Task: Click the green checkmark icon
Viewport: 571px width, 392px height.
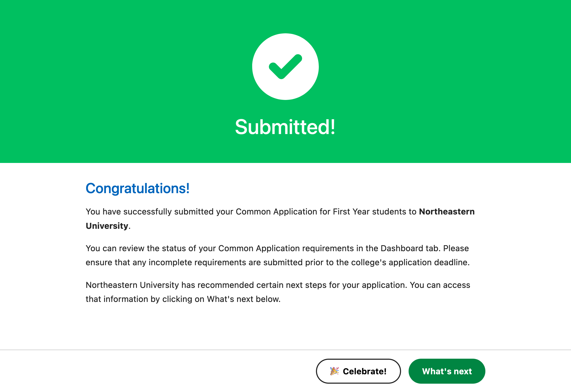Action: tap(285, 67)
